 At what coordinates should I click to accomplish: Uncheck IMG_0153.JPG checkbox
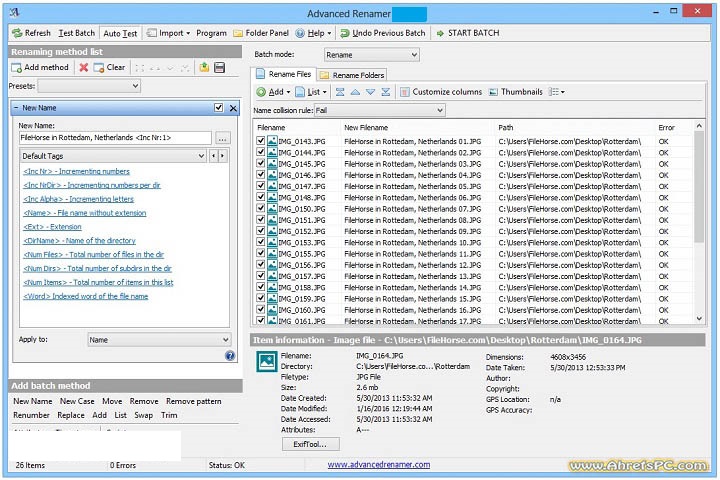pos(261,242)
